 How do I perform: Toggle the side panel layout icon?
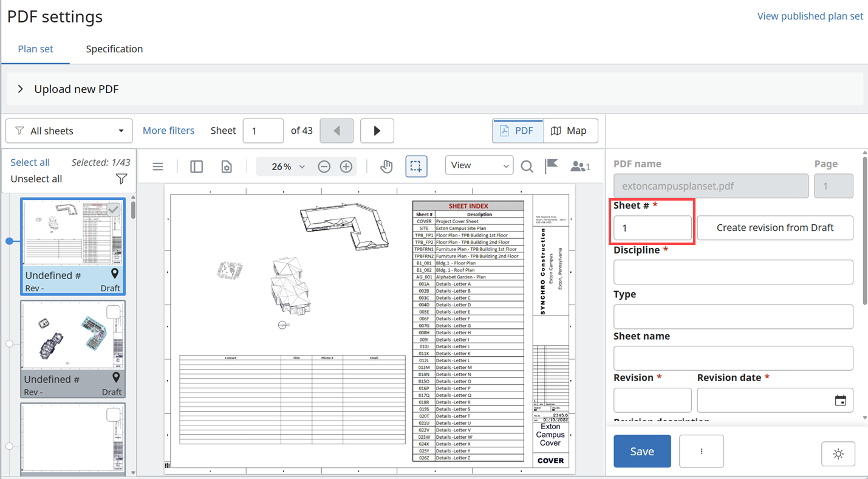pyautogui.click(x=196, y=167)
